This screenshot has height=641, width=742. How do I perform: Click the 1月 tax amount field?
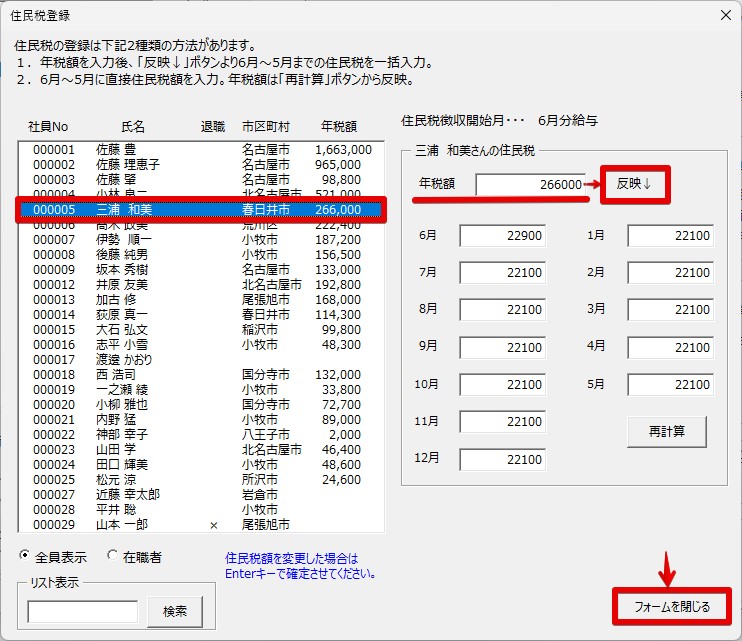pos(671,236)
